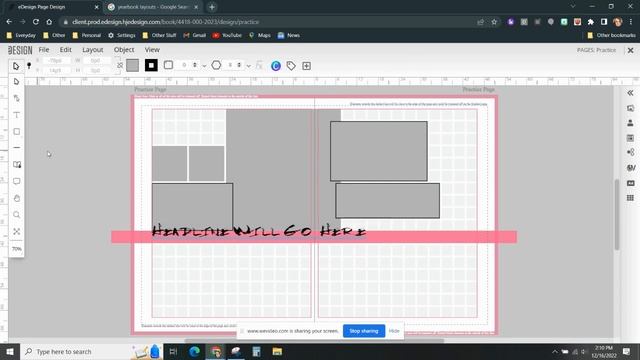Viewport: 640px width, 360px height.
Task: Click the Y position input field
Action: click(56, 71)
